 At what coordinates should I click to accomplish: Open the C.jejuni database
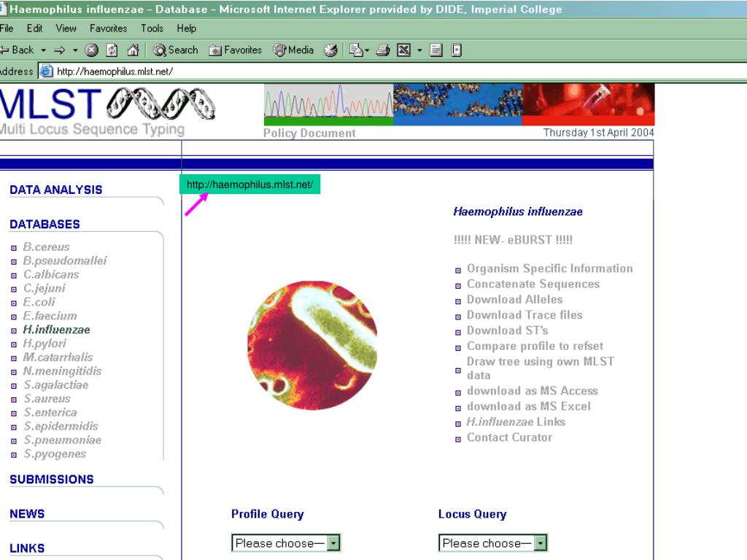(x=44, y=289)
